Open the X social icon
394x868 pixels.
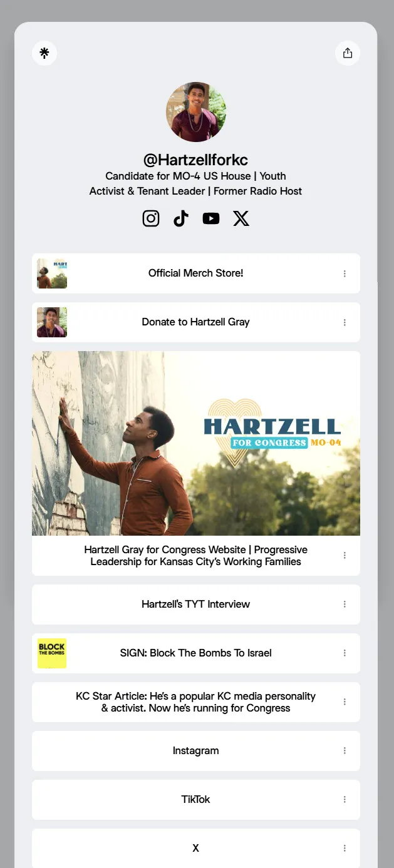[x=241, y=218]
